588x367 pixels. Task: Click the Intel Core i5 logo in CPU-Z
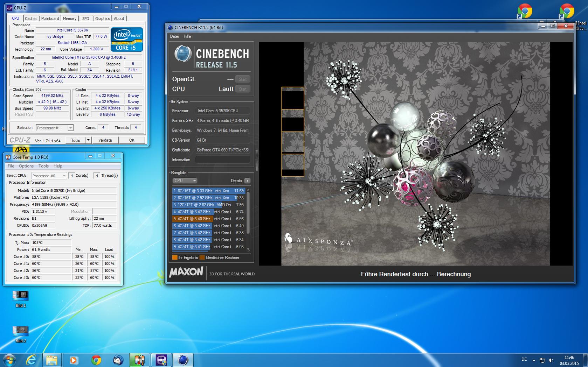(127, 40)
